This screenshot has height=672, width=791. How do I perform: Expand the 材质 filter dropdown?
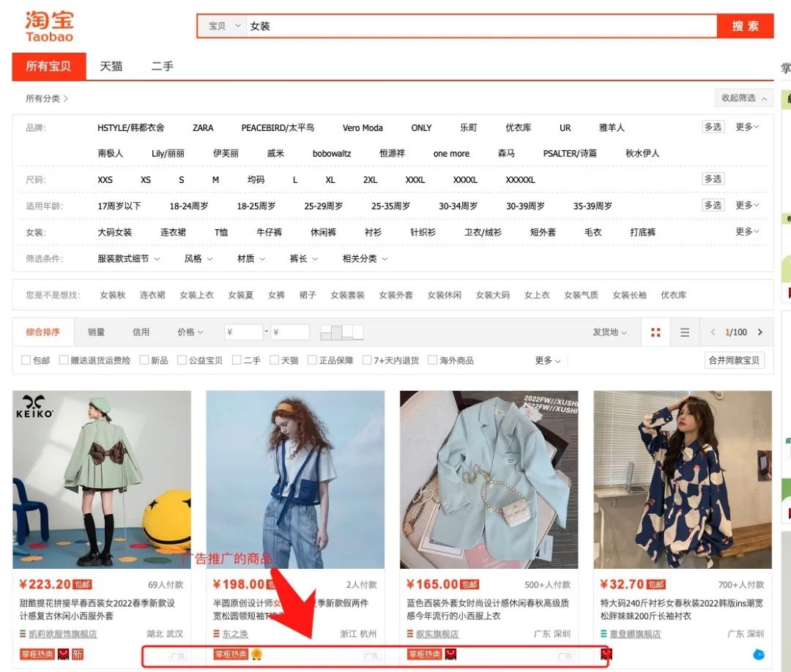251,258
